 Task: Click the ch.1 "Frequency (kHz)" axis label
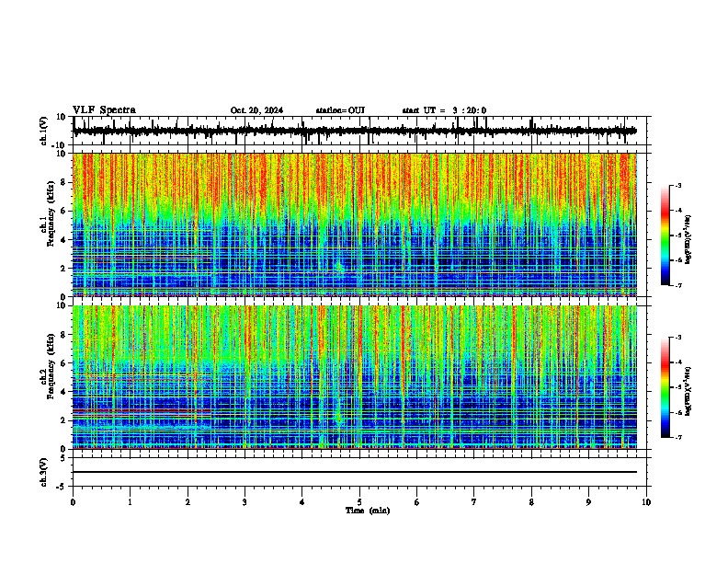(51, 213)
